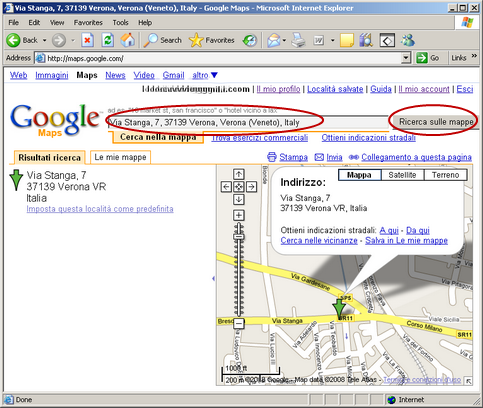The image size is (483, 408).
Task: Go to the Home page icon
Action: pyautogui.click(x=128, y=40)
